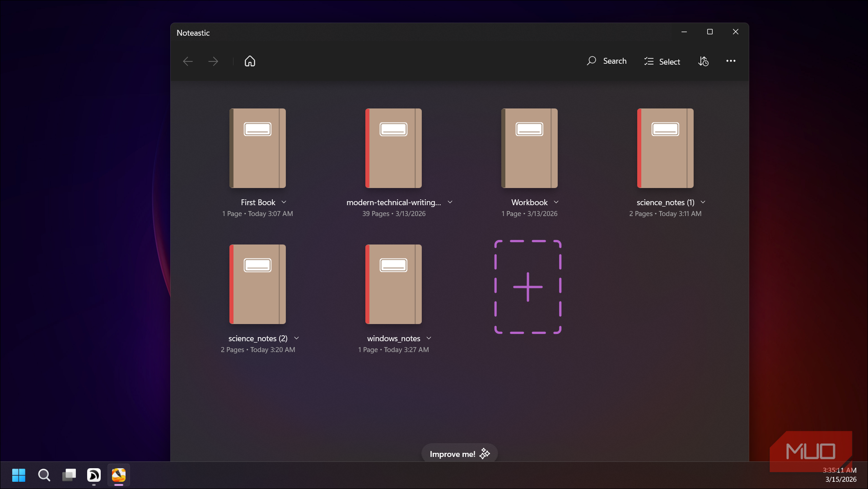Maximize the Noteastic window
This screenshot has height=489, width=868.
(x=710, y=32)
